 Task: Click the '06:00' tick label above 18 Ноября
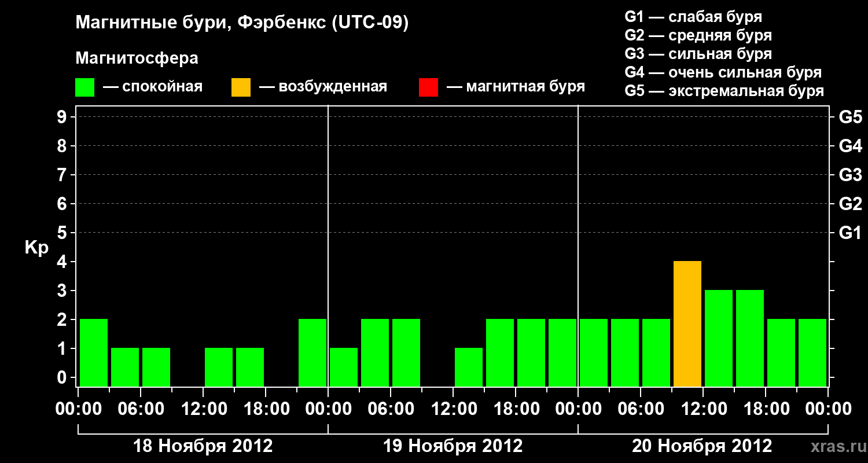click(141, 409)
